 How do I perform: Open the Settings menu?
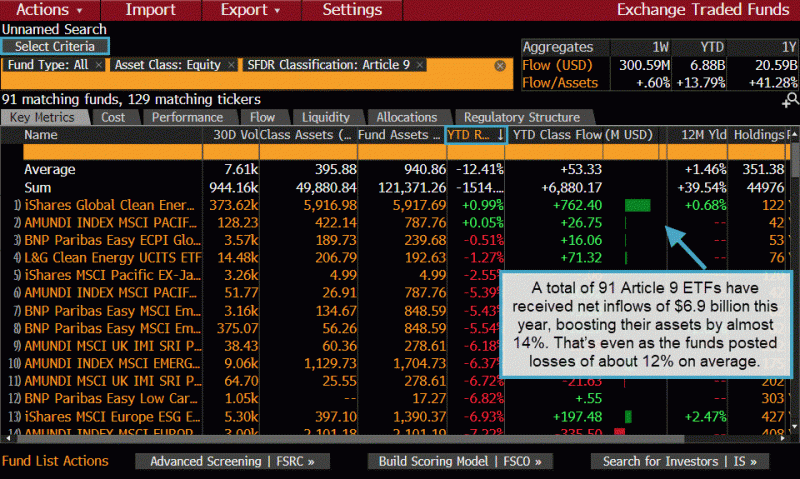click(352, 10)
